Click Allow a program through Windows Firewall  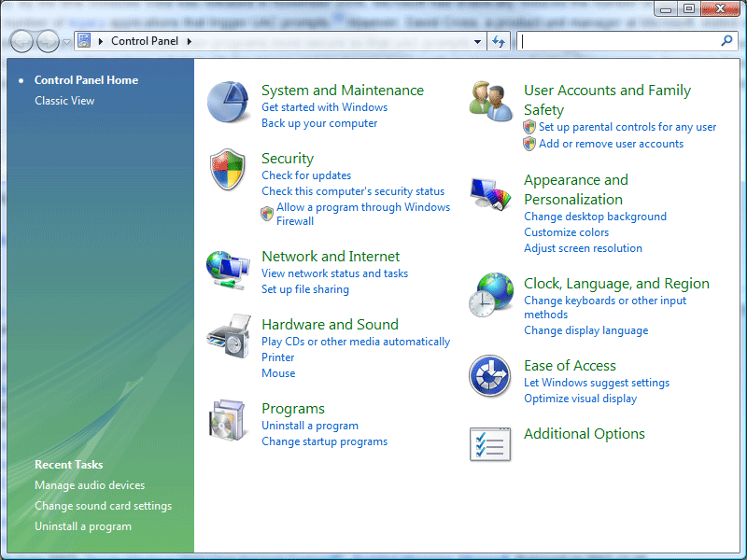click(x=363, y=214)
